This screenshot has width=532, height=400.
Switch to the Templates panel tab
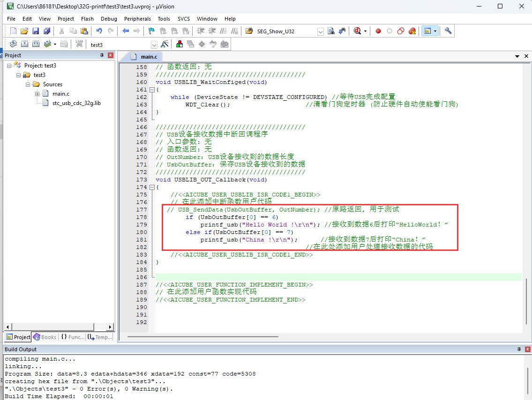pos(100,337)
